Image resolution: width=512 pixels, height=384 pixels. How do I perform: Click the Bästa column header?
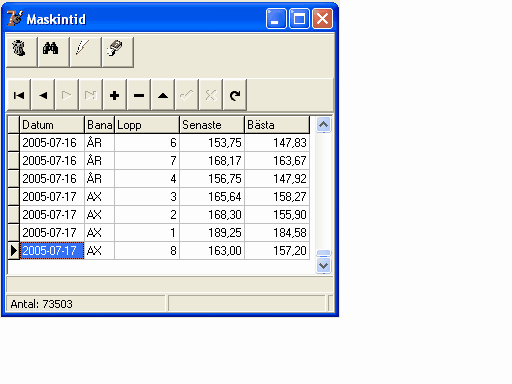(277, 125)
